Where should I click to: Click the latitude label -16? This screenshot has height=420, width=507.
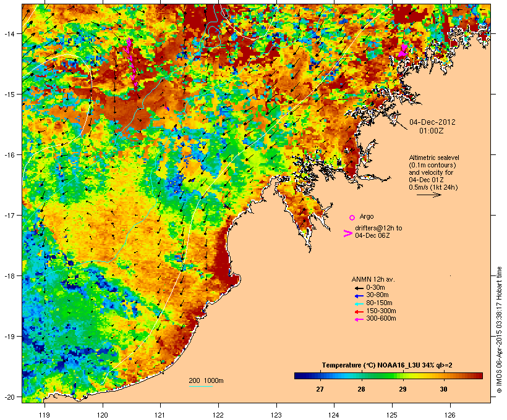pyautogui.click(x=9, y=155)
